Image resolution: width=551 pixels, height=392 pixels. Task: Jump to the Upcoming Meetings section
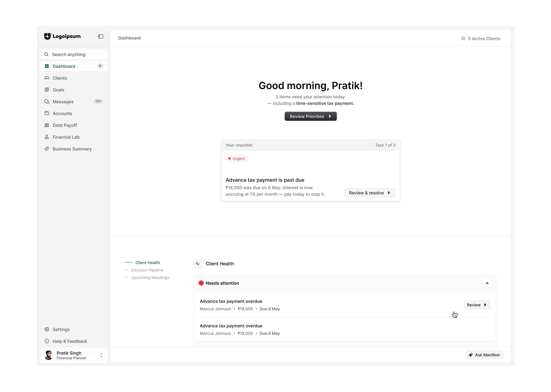tap(150, 278)
